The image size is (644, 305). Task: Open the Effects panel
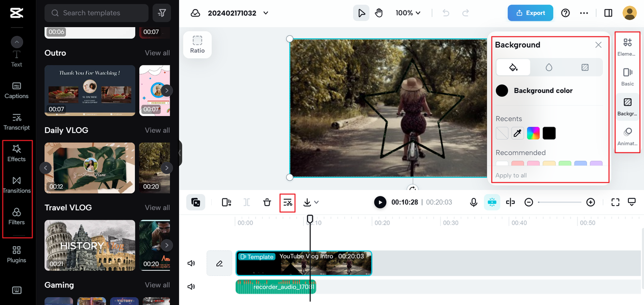pos(17,153)
